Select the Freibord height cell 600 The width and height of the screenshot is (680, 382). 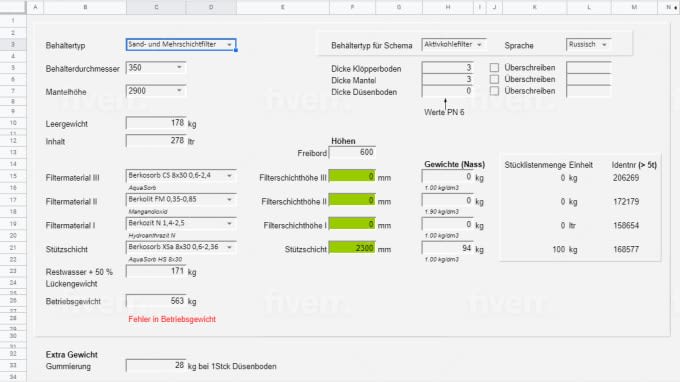[x=352, y=153]
